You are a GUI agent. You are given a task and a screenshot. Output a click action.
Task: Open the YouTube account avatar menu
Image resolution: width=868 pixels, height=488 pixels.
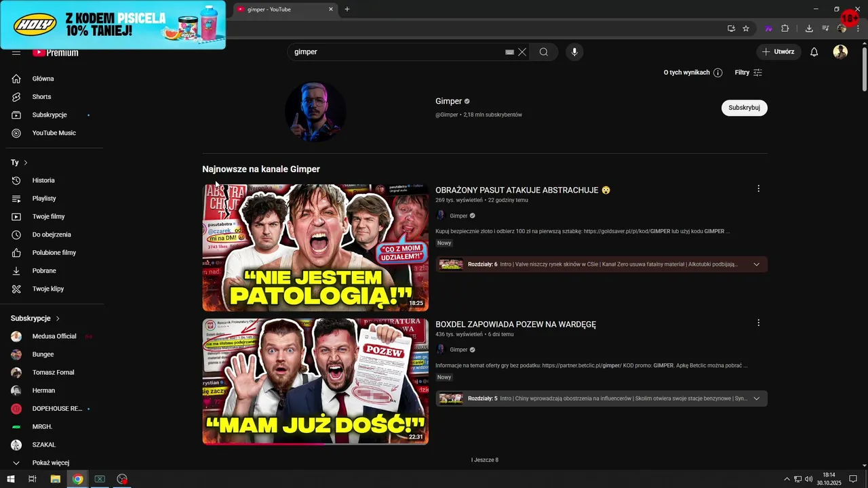[x=840, y=52]
